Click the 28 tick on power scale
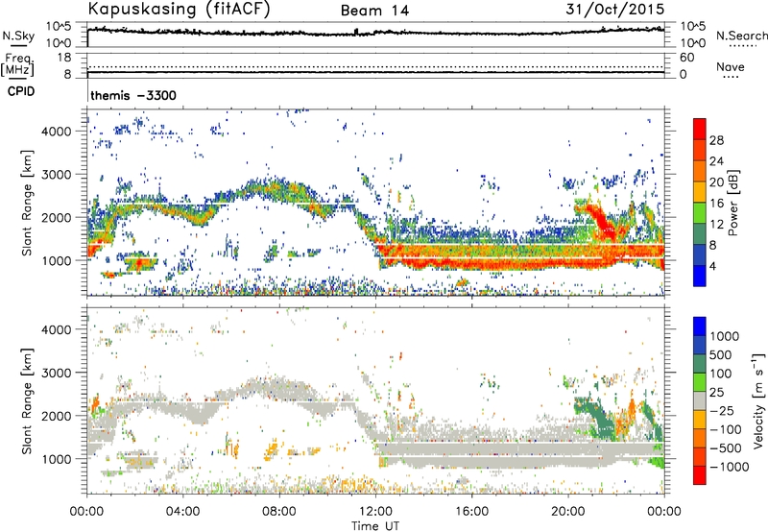This screenshot has width=768, height=532. (716, 140)
